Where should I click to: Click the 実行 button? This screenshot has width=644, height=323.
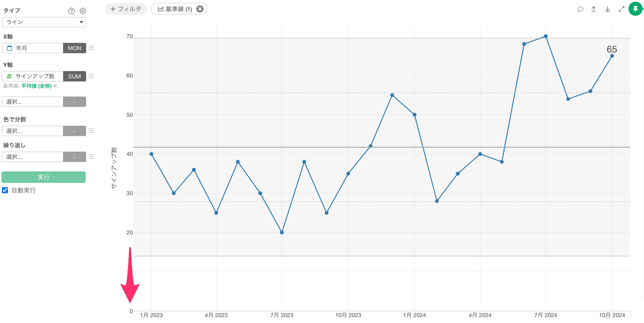coord(44,177)
